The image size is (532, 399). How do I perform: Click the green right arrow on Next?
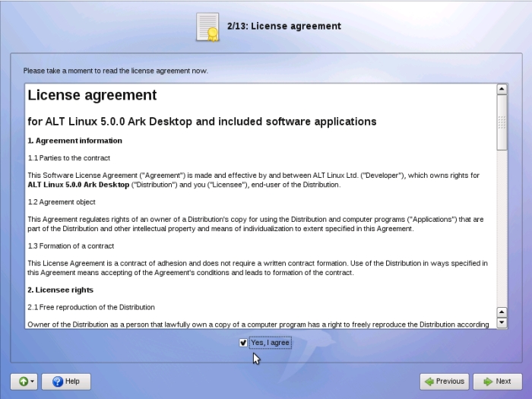486,382
